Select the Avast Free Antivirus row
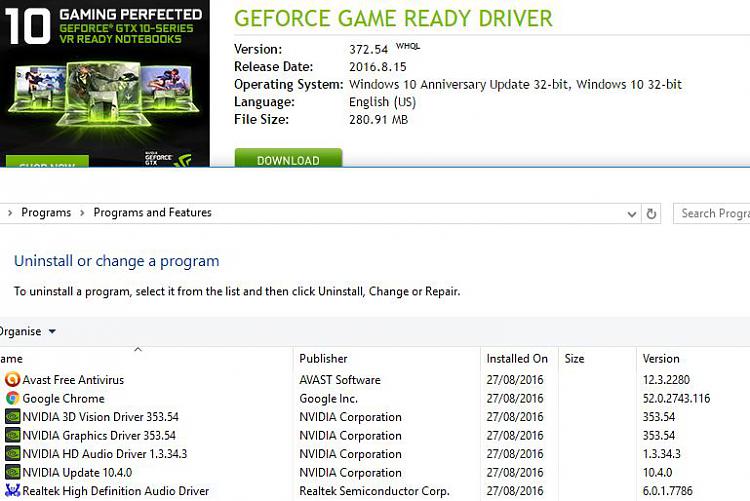The width and height of the screenshot is (750, 501). point(375,379)
